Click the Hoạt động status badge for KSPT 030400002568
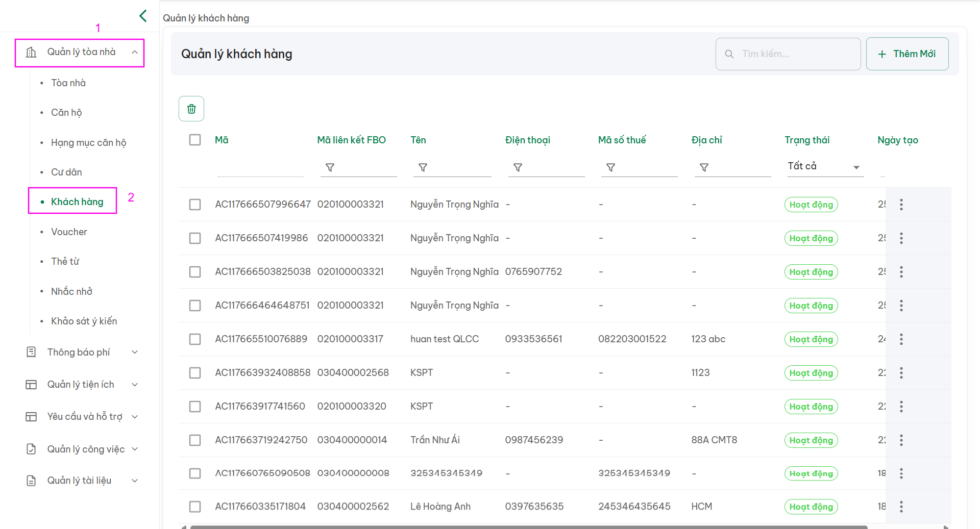 (x=811, y=373)
